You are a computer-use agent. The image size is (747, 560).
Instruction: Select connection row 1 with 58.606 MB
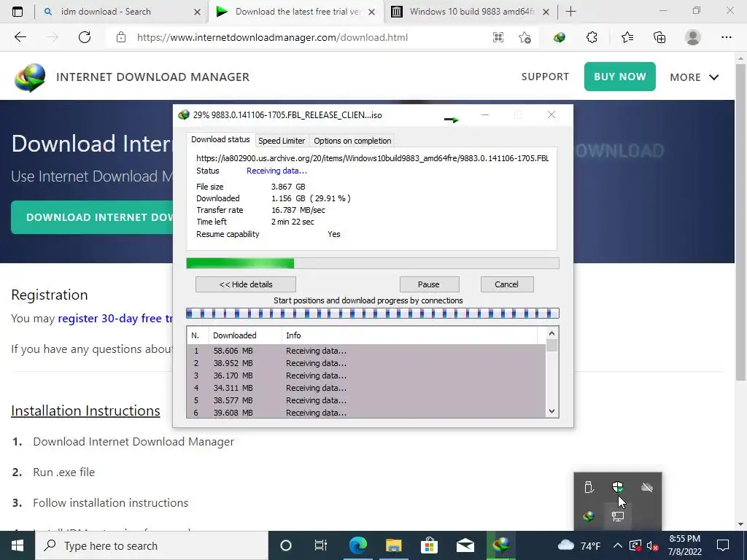366,351
